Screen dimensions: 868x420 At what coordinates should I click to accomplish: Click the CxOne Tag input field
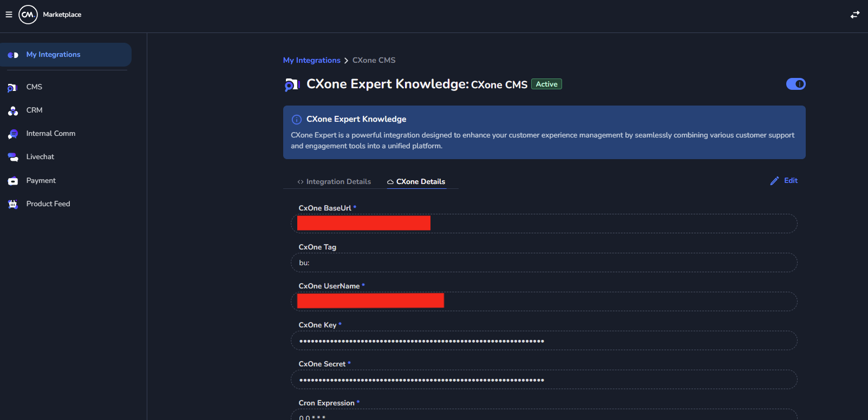[544, 262]
